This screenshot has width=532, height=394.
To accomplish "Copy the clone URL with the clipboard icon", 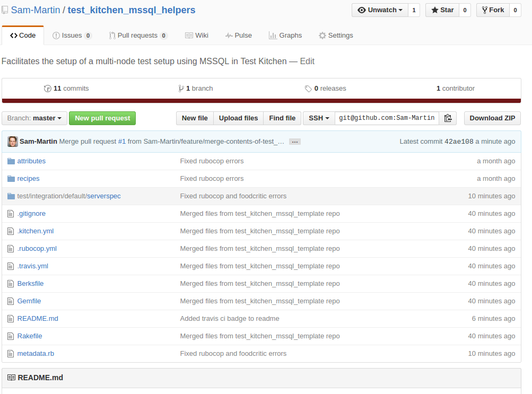I will tap(448, 118).
